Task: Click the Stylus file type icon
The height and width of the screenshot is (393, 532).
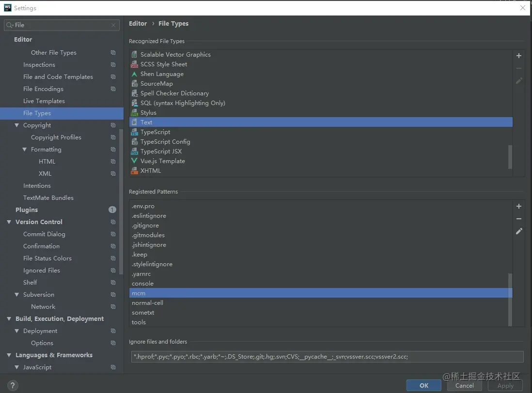Action: [x=135, y=112]
